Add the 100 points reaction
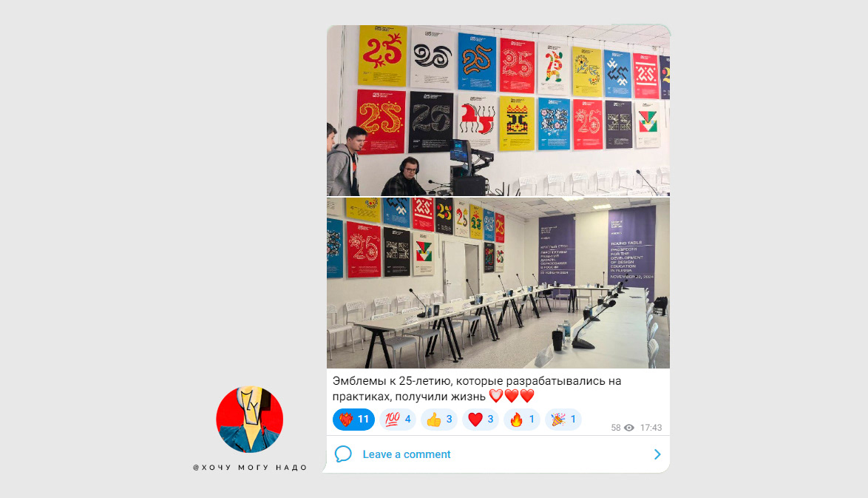The height and width of the screenshot is (498, 868). [x=398, y=420]
